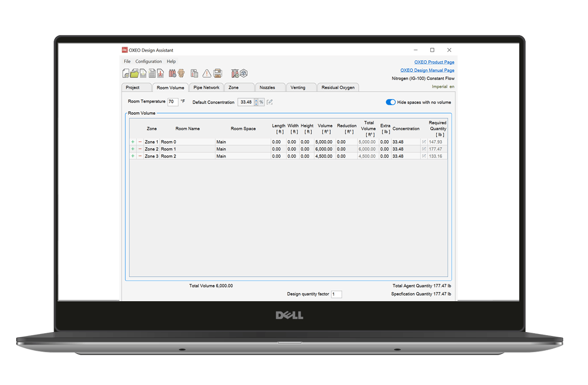Click the Zone 3 cell
This screenshot has height=385, width=588.
coord(151,156)
